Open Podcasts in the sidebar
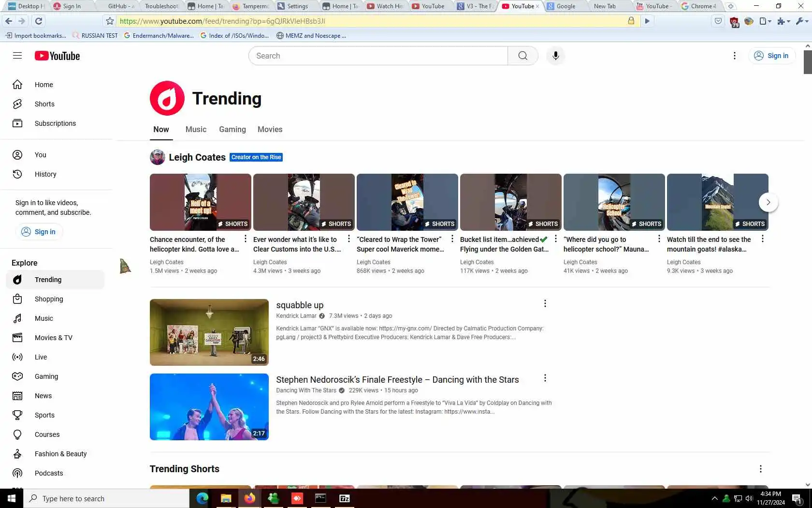812x508 pixels. tap(56, 473)
